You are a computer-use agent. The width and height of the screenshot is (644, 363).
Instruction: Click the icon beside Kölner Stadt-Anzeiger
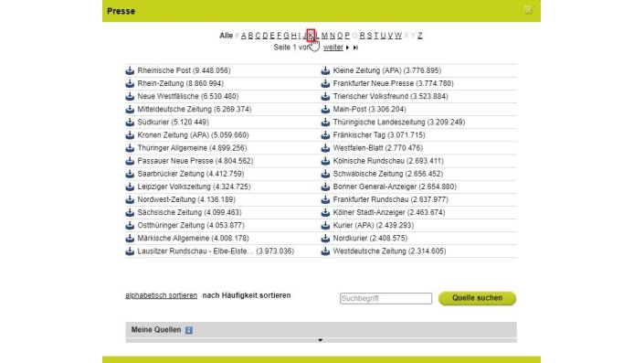pyautogui.click(x=325, y=212)
